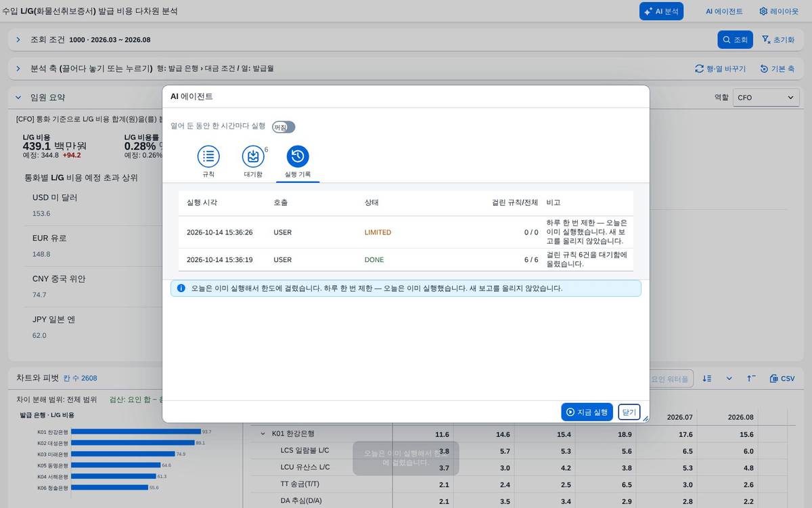Click the K04 서해은행 chart bar

pyautogui.click(x=114, y=476)
